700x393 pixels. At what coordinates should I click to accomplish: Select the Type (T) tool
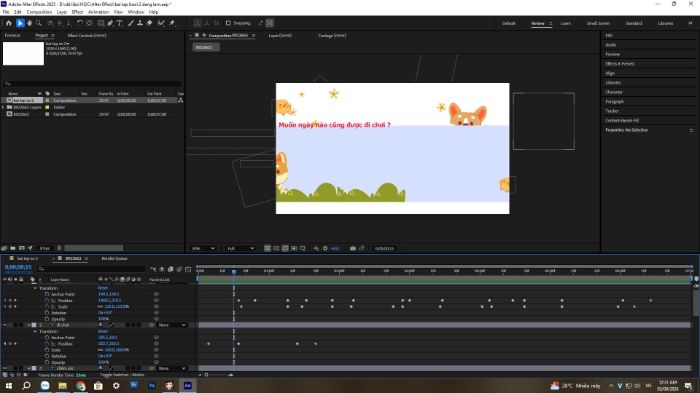[120, 23]
